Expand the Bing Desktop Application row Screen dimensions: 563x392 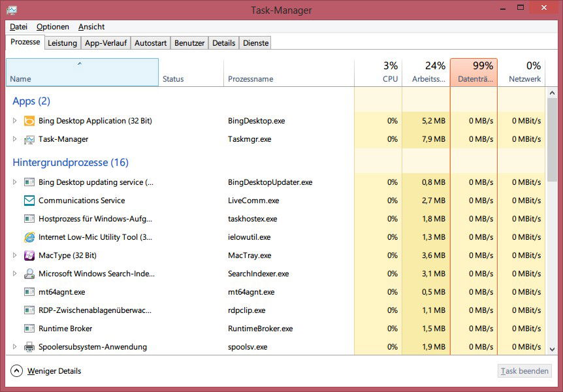14,121
